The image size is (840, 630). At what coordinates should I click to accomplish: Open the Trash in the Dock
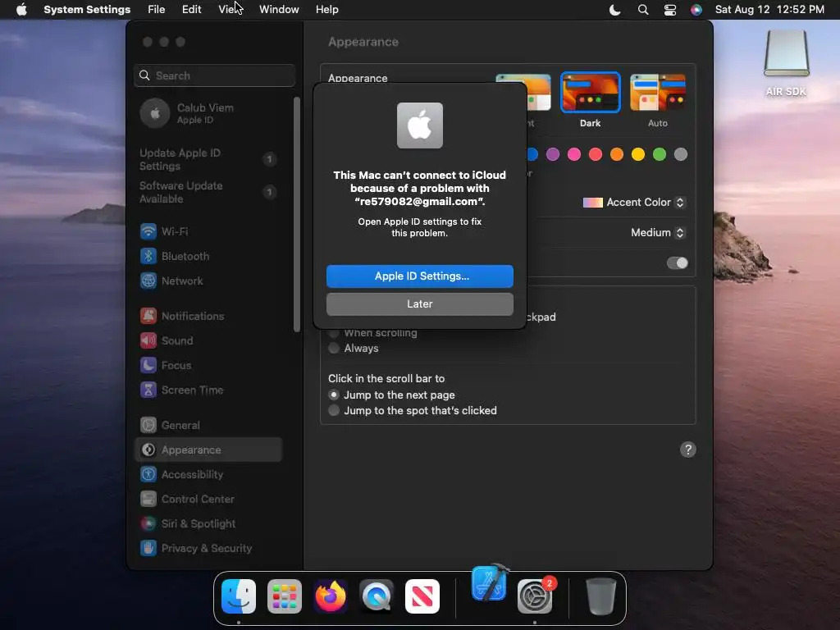[x=601, y=596]
